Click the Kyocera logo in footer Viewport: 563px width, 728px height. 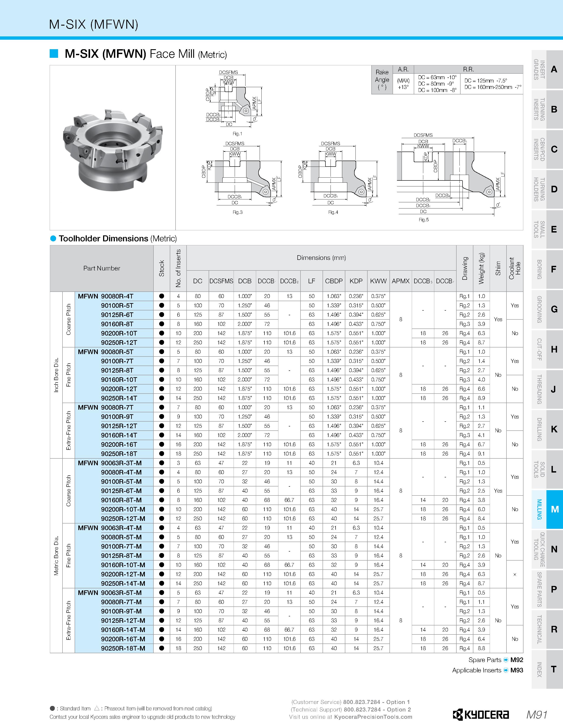point(481,714)
